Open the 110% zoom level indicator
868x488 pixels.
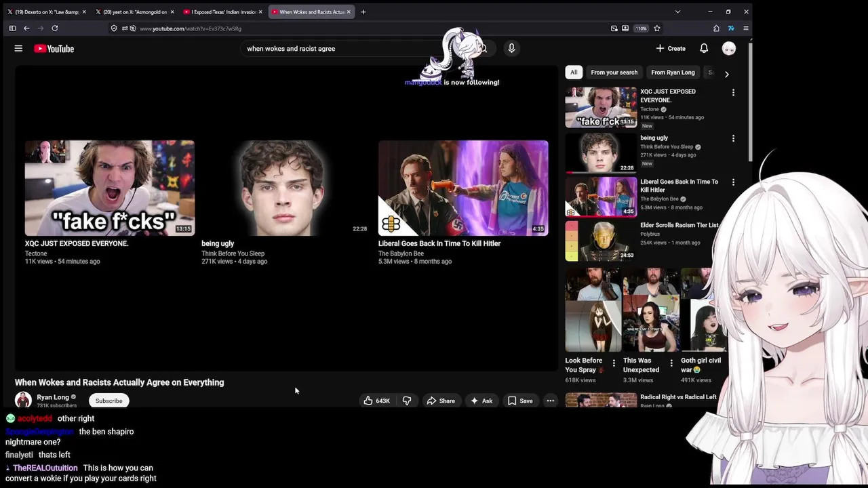pos(641,28)
